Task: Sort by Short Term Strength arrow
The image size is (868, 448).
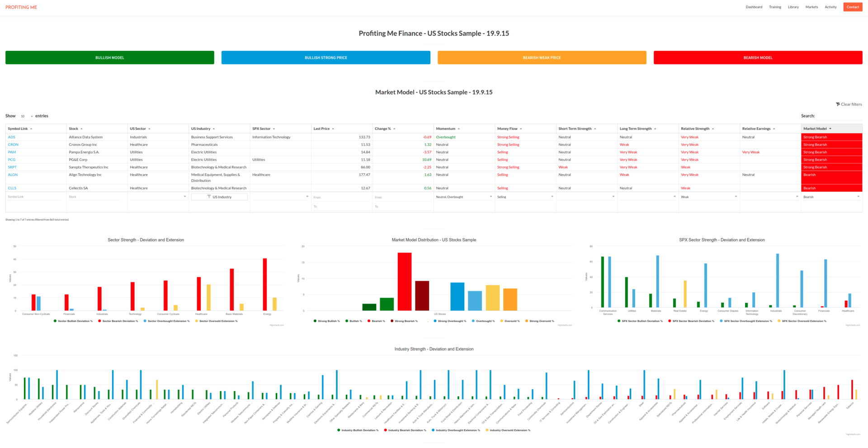Action: [x=595, y=129]
